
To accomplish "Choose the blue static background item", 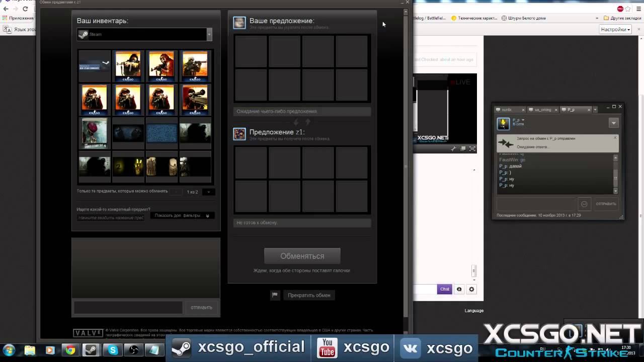I will pos(162,133).
